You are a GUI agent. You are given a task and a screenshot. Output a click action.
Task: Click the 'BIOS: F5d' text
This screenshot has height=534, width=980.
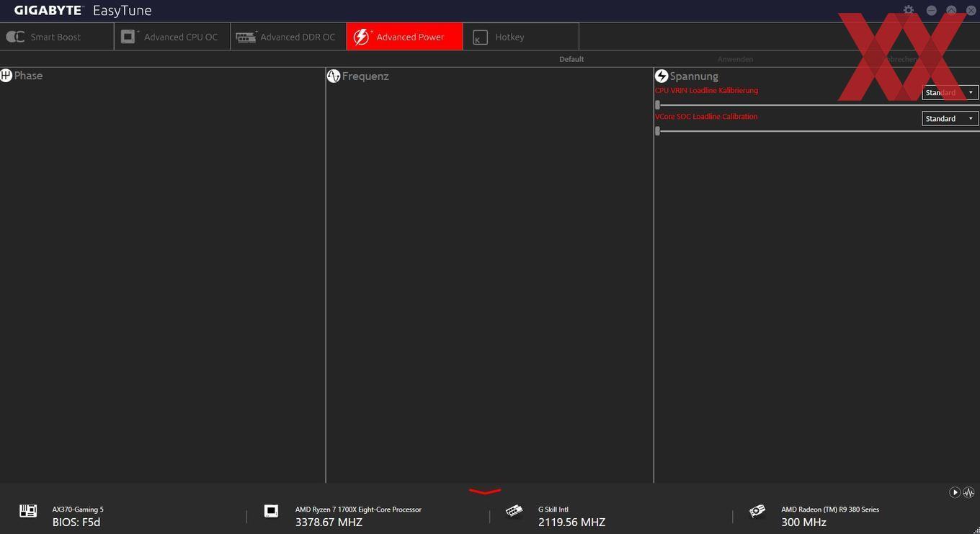point(76,522)
